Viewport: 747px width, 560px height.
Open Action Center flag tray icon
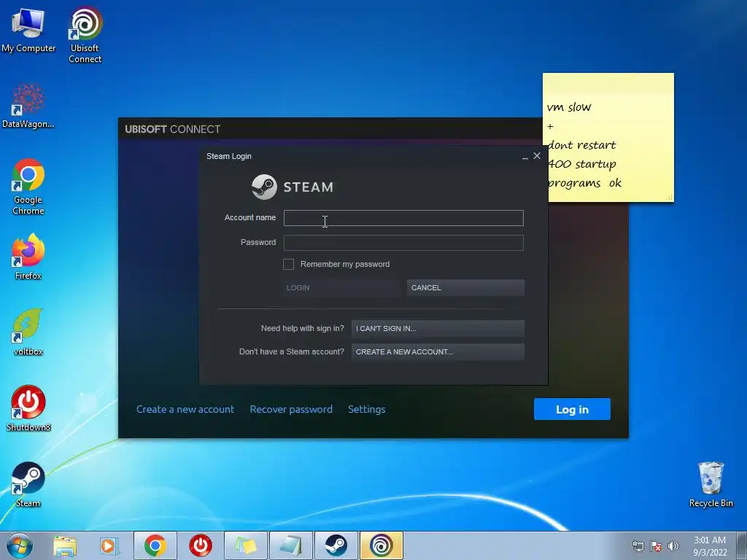pos(656,546)
